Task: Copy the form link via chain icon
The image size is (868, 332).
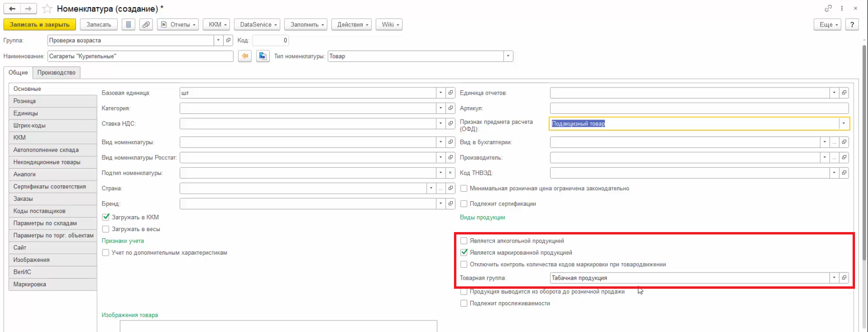Action: coord(828,8)
